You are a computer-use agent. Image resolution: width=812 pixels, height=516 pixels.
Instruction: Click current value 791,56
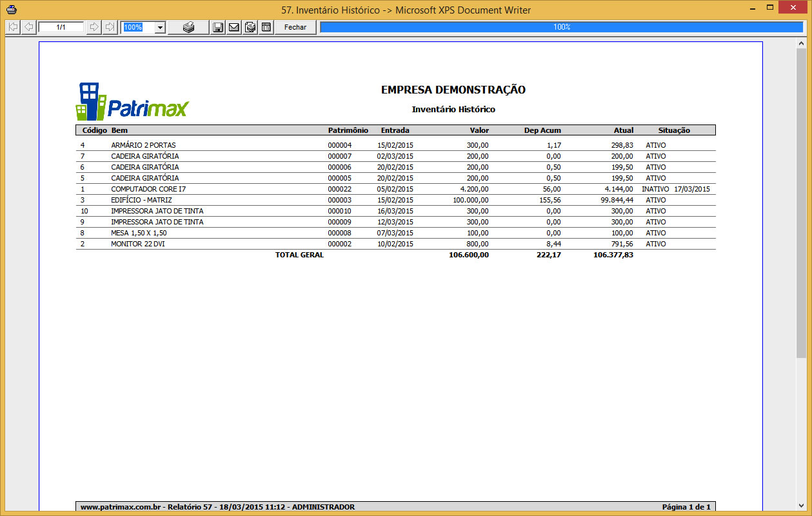622,244
